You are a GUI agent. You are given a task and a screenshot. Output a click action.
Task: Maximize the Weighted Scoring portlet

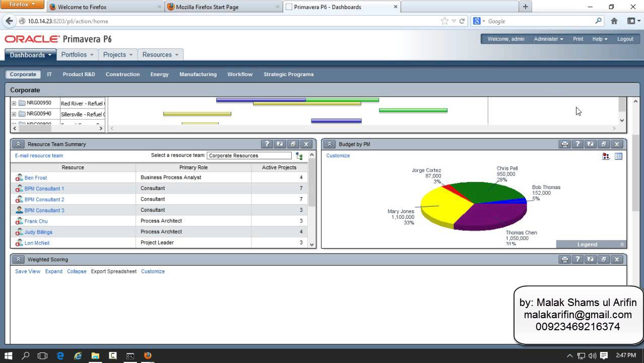click(604, 260)
